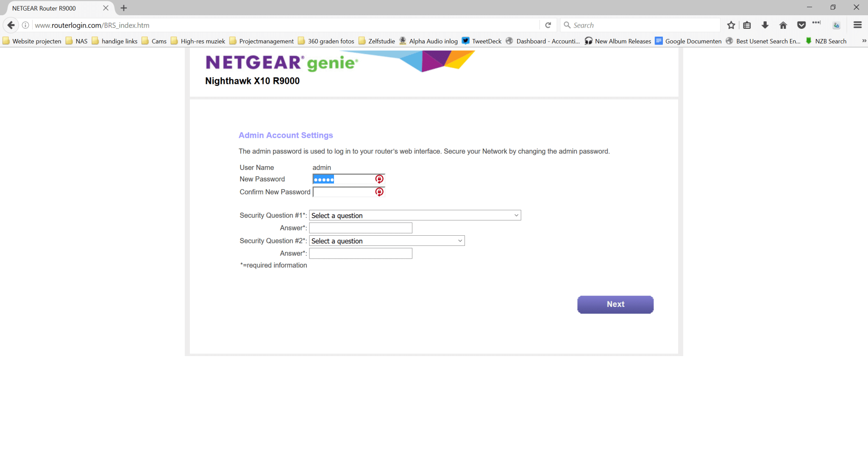
Task: Expand Security Question #2 dropdown
Action: [x=387, y=241]
